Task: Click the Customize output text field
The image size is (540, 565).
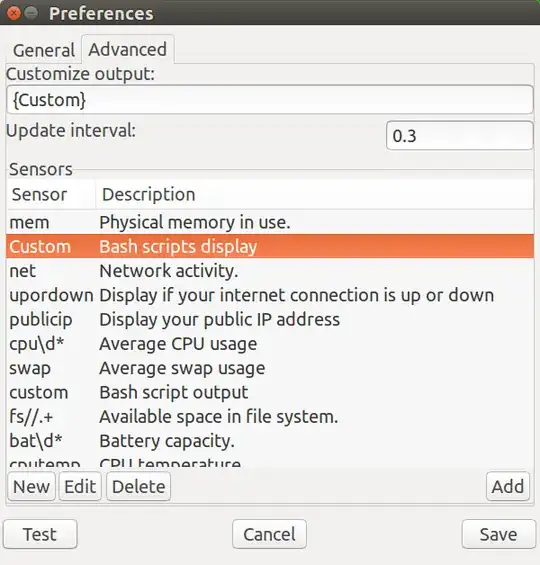Action: pos(270,99)
